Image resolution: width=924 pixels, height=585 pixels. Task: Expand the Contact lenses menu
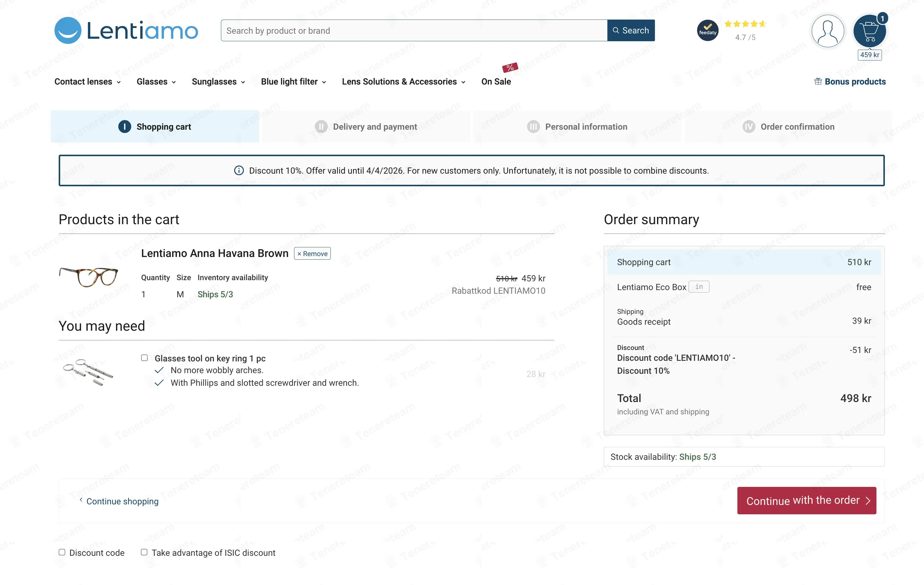88,82
